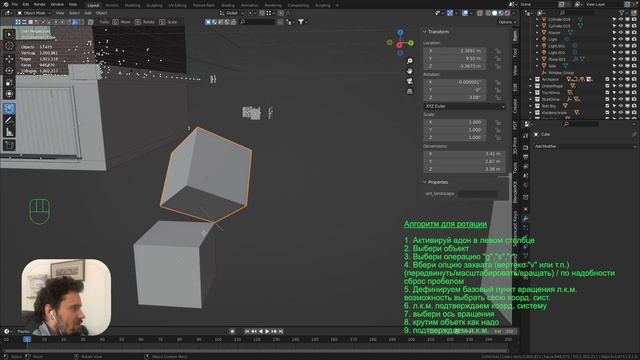Hide the Klavier object via eye icon
The width and height of the screenshot is (640, 360).
(621, 33)
